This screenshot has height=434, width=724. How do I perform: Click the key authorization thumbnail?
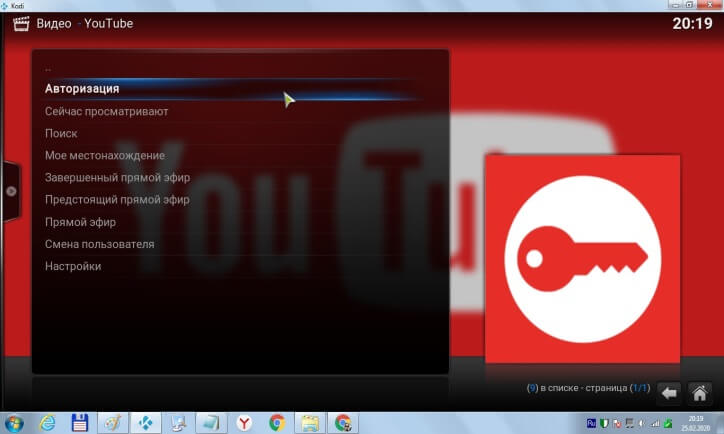(x=582, y=259)
